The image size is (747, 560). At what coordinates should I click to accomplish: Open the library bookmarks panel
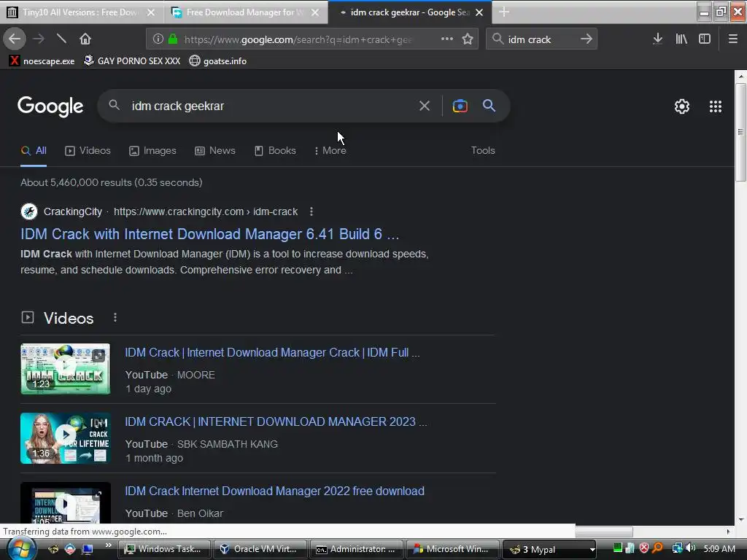coord(681,39)
